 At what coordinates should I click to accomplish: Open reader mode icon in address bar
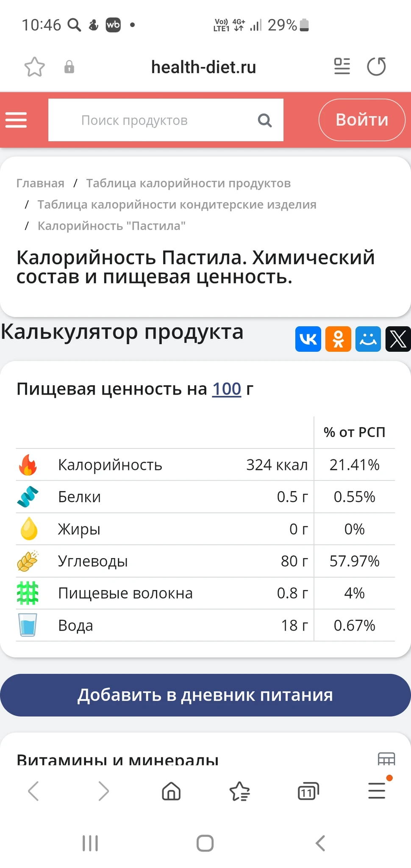pyautogui.click(x=342, y=67)
